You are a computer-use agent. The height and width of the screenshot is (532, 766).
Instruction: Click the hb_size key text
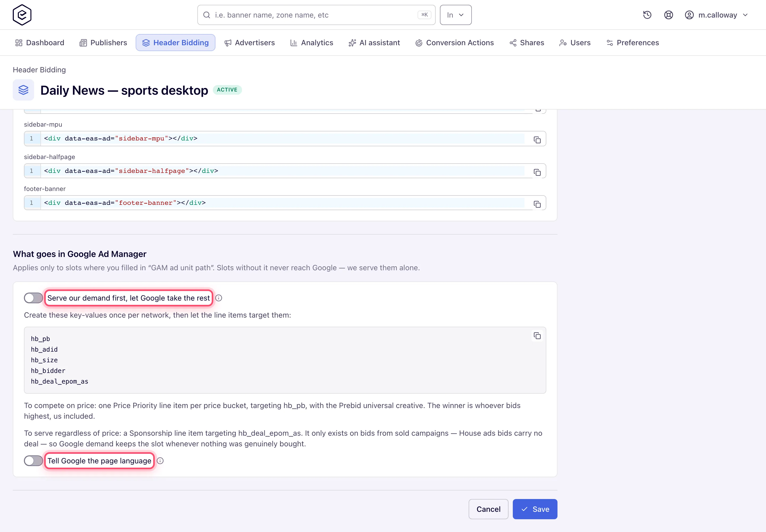(44, 360)
